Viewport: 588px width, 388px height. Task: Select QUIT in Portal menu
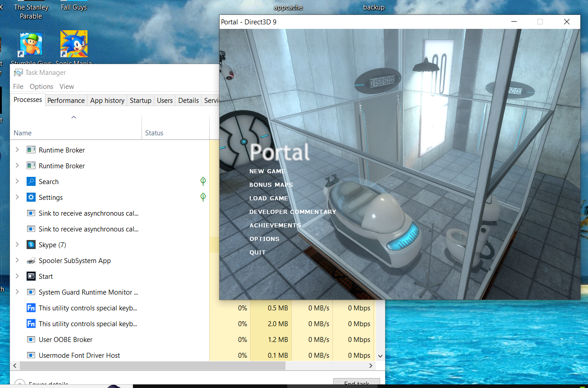(x=257, y=253)
